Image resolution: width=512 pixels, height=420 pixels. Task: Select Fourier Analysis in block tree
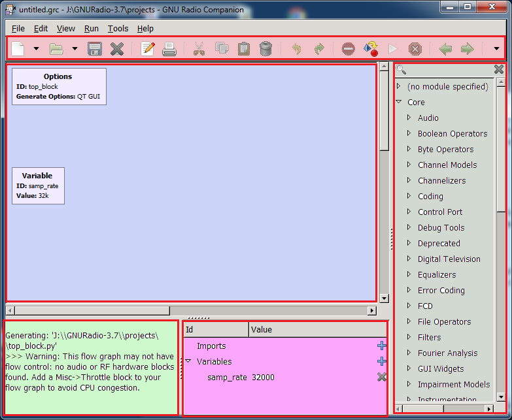[x=447, y=353]
